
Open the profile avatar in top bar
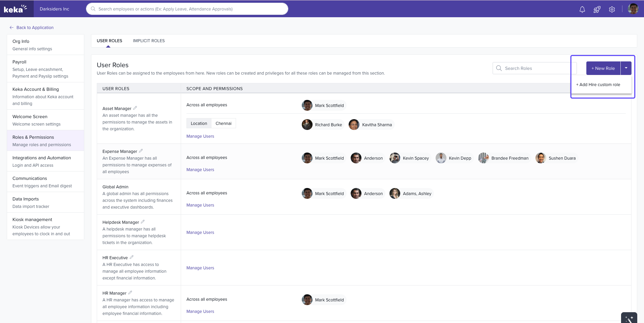point(633,9)
